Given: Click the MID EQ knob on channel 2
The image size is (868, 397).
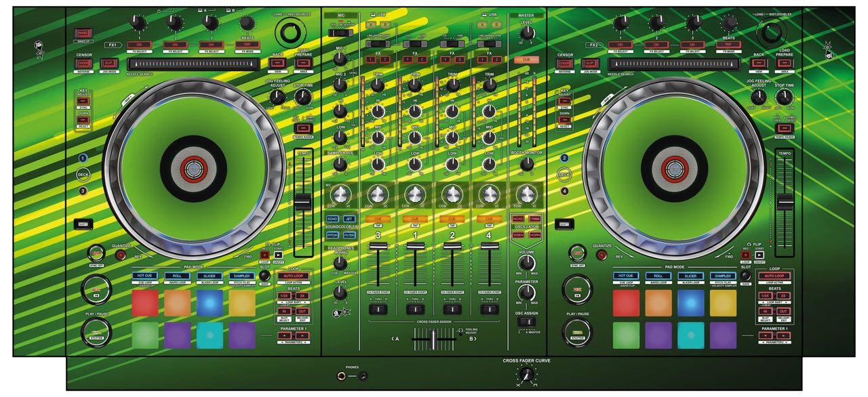Looking at the screenshot, I should click(452, 138).
